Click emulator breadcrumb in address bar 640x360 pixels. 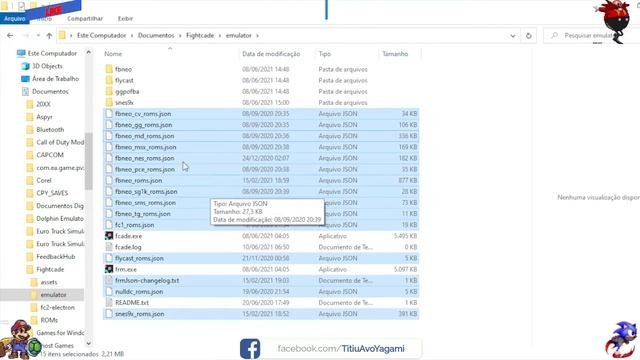point(238,36)
